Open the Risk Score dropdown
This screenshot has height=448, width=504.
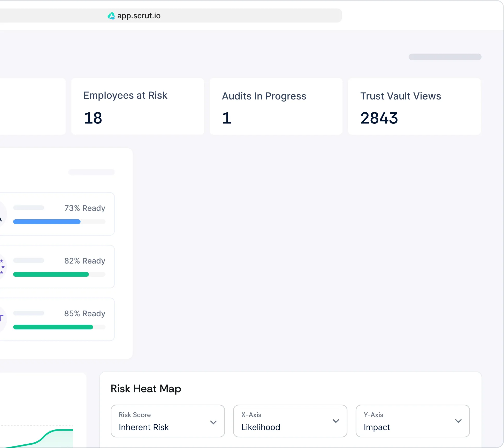(x=160, y=421)
